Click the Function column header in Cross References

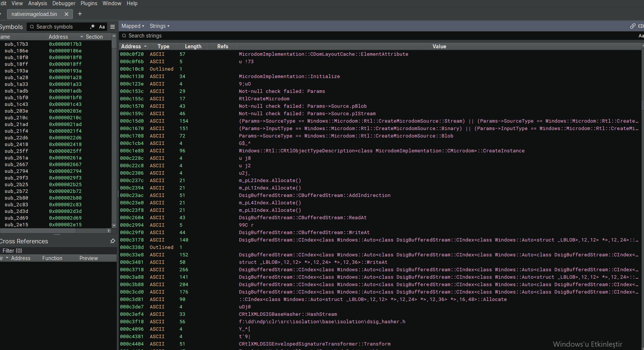click(59, 258)
